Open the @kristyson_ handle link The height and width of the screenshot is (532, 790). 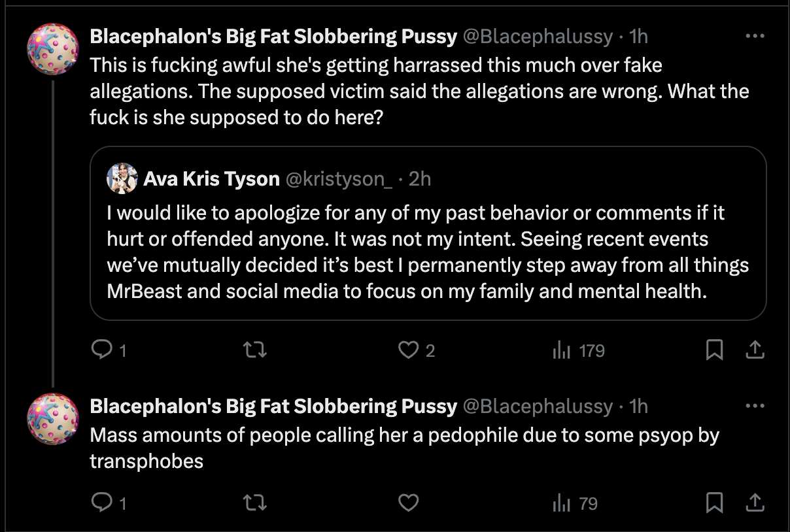(339, 179)
